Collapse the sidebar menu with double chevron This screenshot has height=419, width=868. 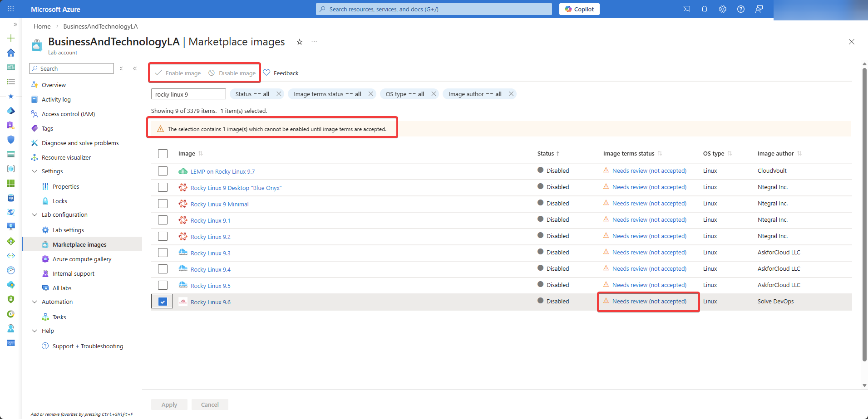(x=135, y=68)
